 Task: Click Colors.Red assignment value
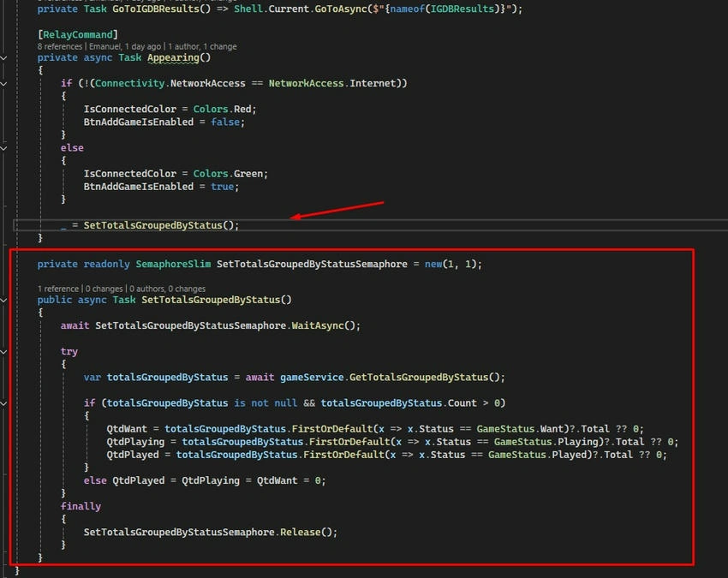coord(222,109)
